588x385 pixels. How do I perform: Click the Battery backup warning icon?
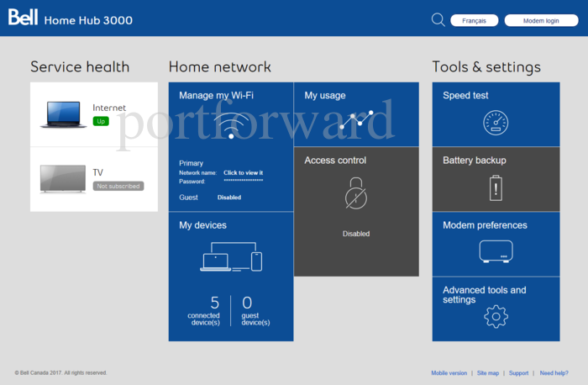[496, 187]
